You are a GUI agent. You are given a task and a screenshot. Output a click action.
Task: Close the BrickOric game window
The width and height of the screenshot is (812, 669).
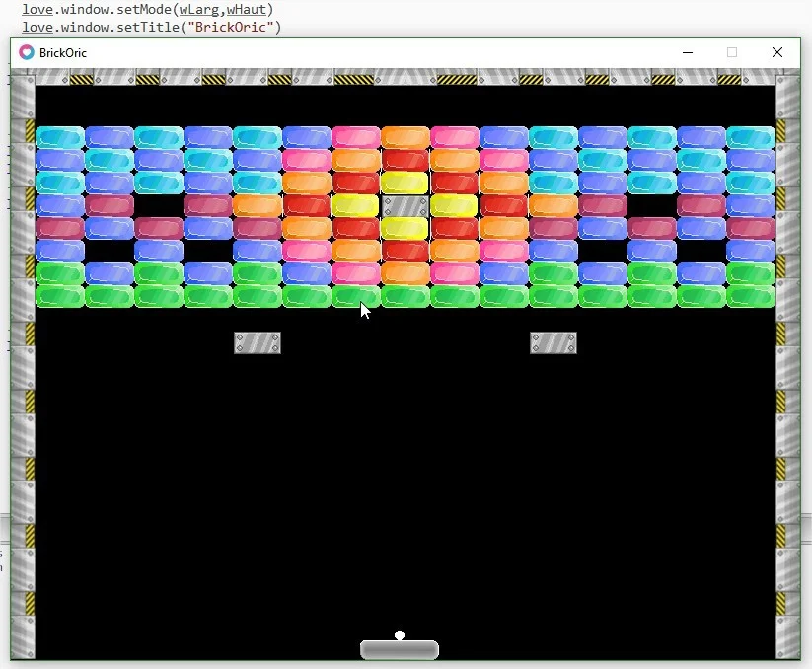(x=776, y=52)
